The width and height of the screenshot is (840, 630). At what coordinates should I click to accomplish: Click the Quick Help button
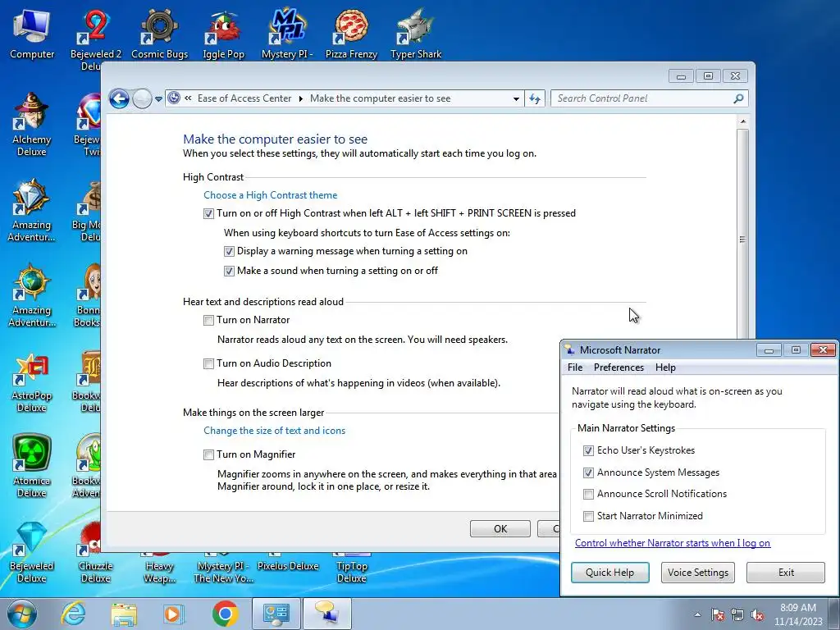click(x=609, y=572)
